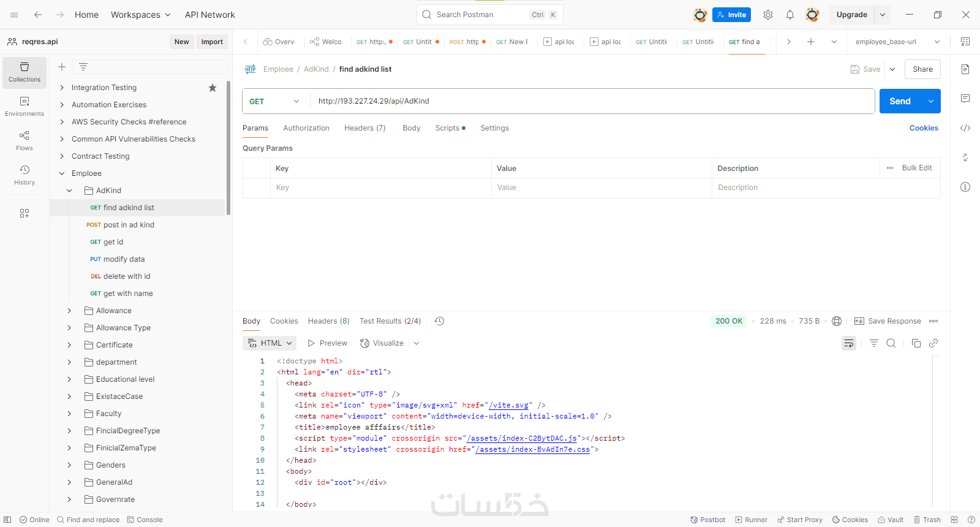Open the configure sidebar grid icon

(24, 213)
